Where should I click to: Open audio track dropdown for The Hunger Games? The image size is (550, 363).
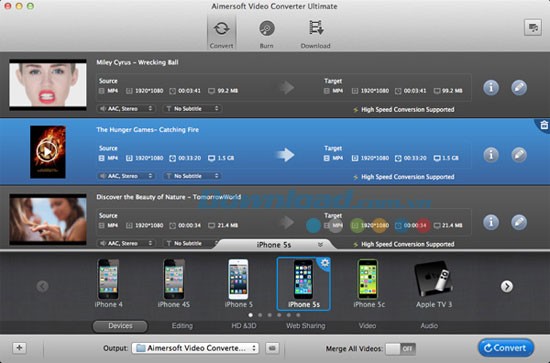(x=126, y=176)
